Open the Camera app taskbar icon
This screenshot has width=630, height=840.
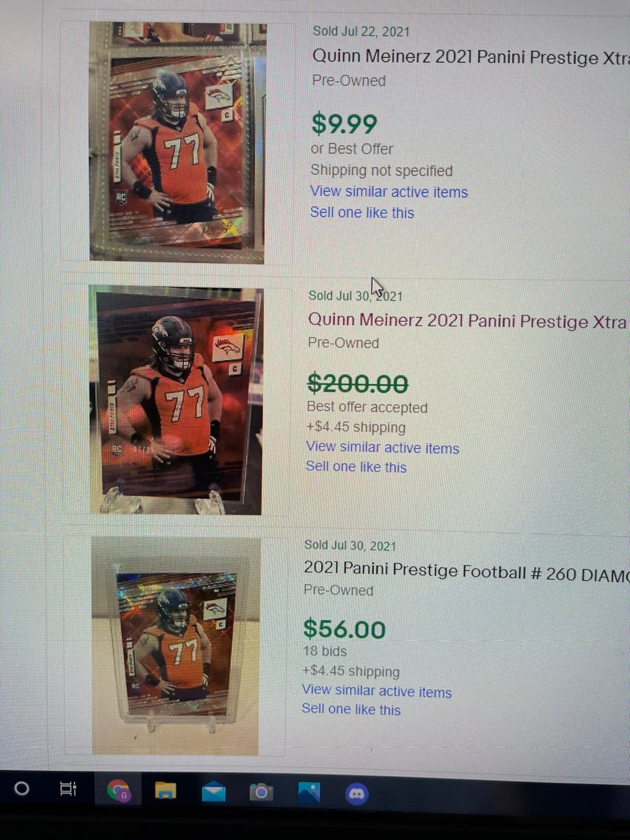pyautogui.click(x=261, y=792)
